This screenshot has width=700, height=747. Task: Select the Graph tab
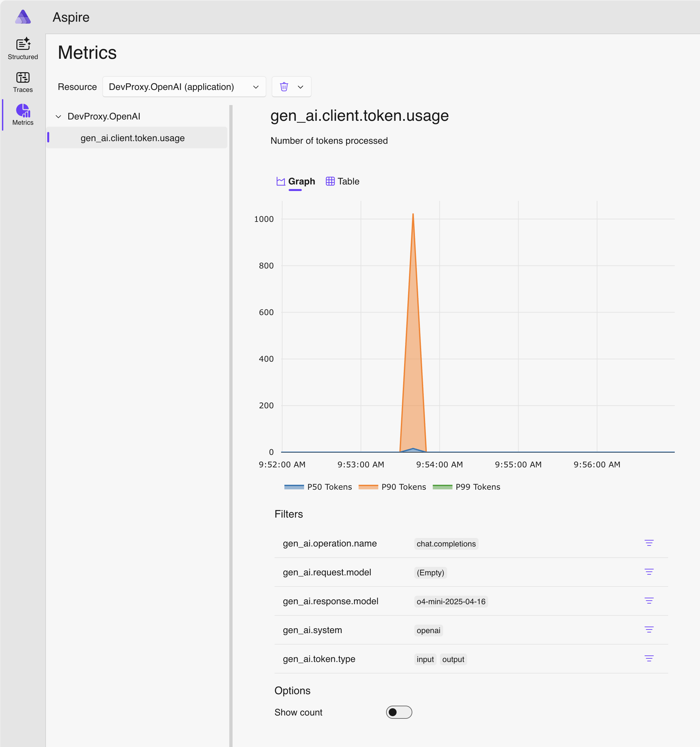click(x=296, y=181)
